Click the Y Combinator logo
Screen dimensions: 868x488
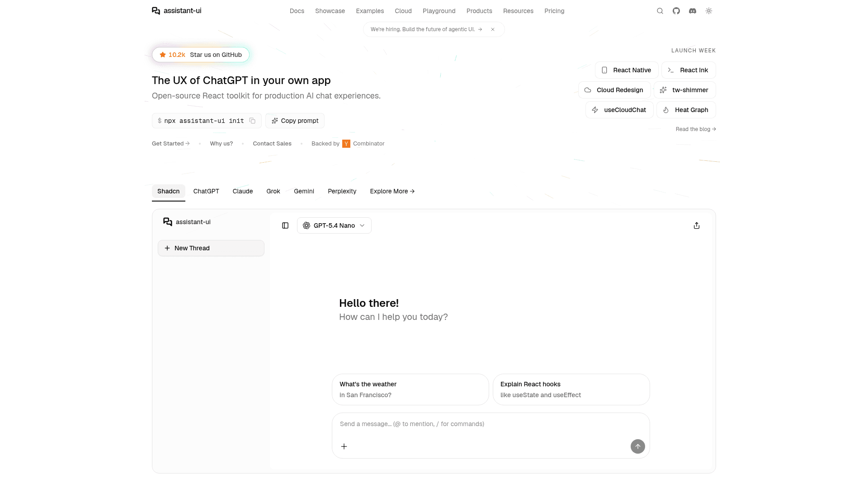346,144
